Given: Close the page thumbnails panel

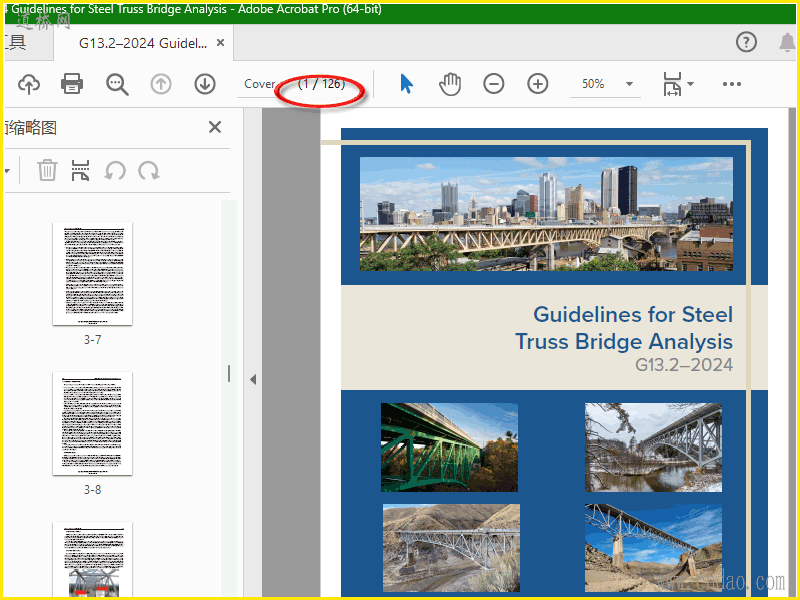Looking at the screenshot, I should pos(214,127).
